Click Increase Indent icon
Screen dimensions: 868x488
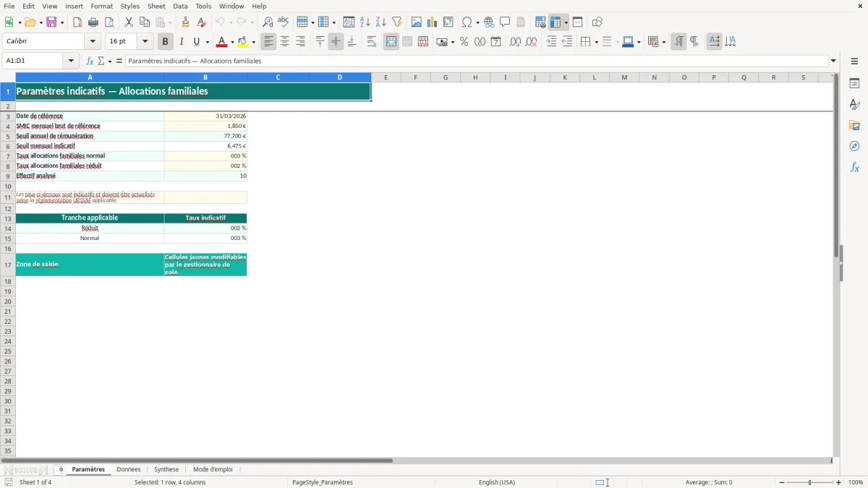551,42
